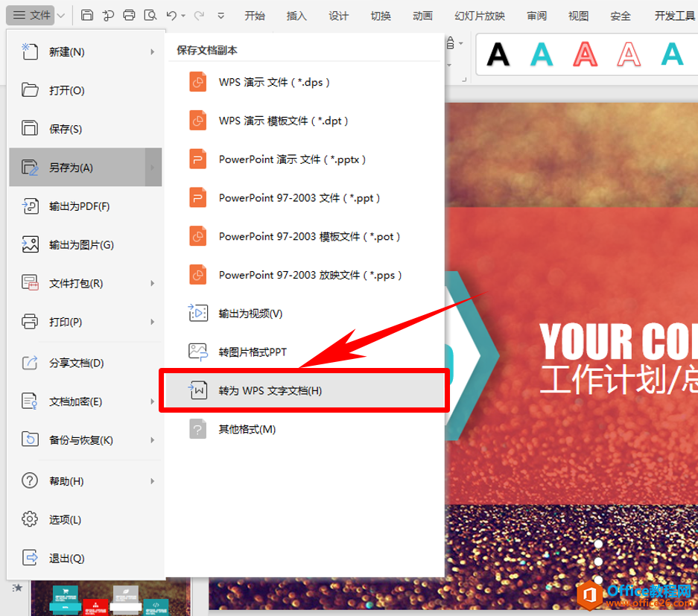
Task: Click the redo arrow icon
Action: (x=199, y=16)
